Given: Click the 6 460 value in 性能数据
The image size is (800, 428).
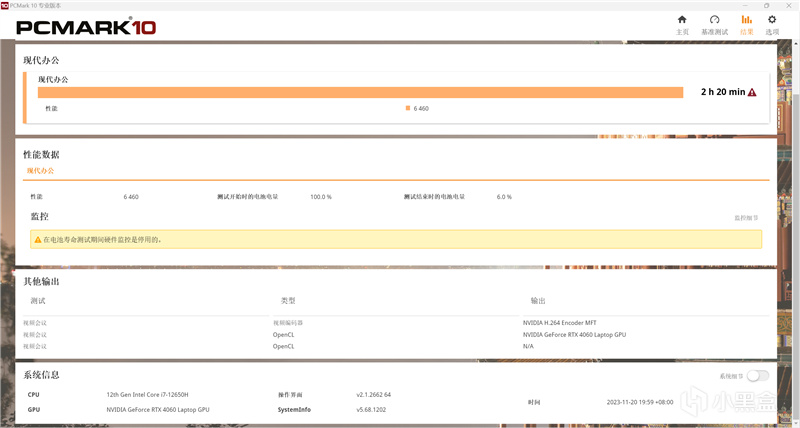Looking at the screenshot, I should [131, 197].
